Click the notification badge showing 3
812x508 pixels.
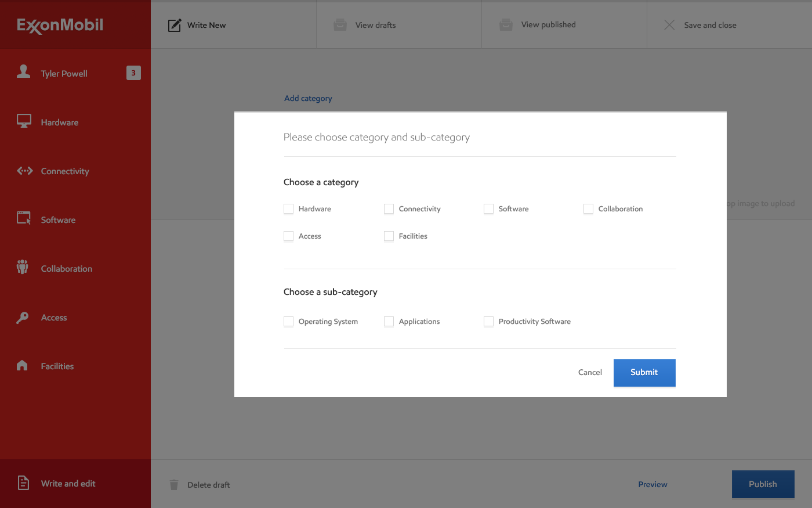tap(133, 73)
